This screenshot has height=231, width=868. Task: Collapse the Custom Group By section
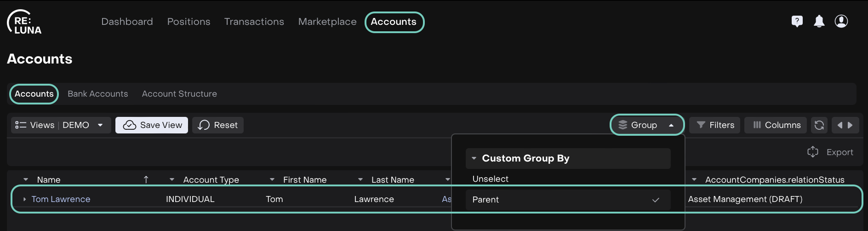point(474,158)
